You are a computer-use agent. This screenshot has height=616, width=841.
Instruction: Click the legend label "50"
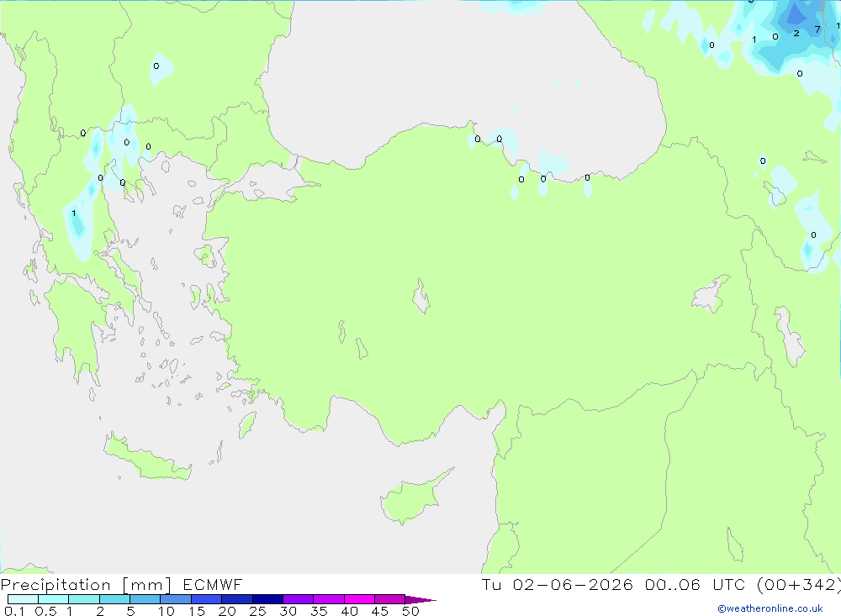tap(411, 611)
